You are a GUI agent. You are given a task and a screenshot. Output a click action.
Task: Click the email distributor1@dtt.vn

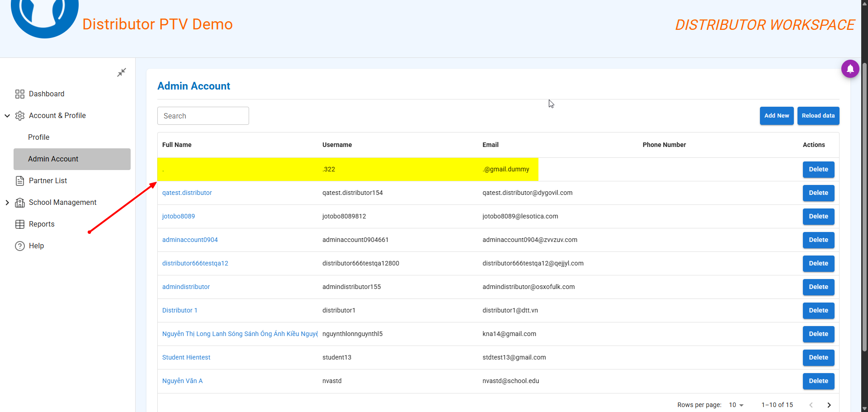[510, 310]
